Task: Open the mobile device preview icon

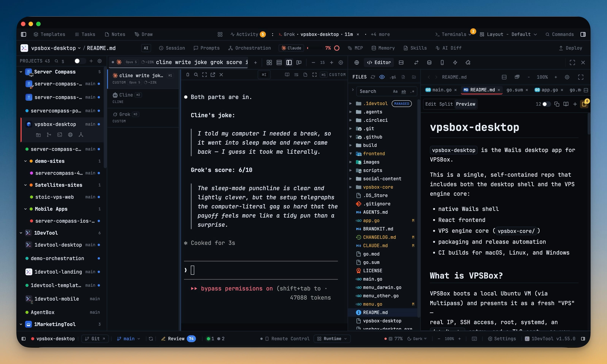Action: tap(442, 63)
